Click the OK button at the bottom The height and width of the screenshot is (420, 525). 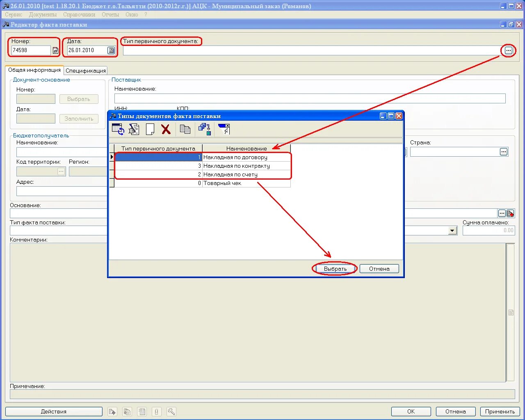tap(411, 411)
